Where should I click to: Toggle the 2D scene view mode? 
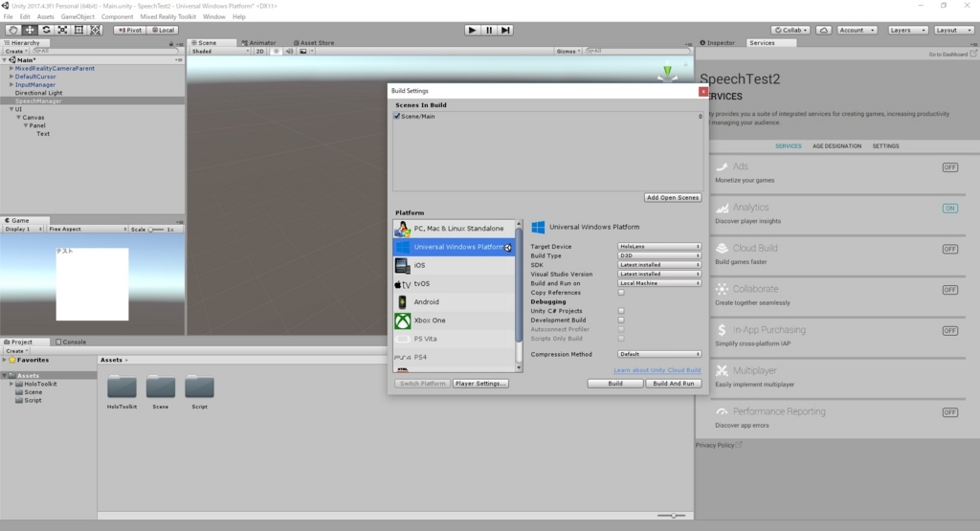[x=260, y=52]
